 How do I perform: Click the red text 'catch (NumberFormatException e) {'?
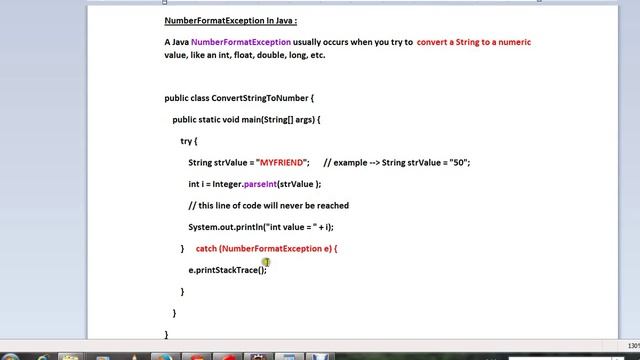click(x=267, y=249)
